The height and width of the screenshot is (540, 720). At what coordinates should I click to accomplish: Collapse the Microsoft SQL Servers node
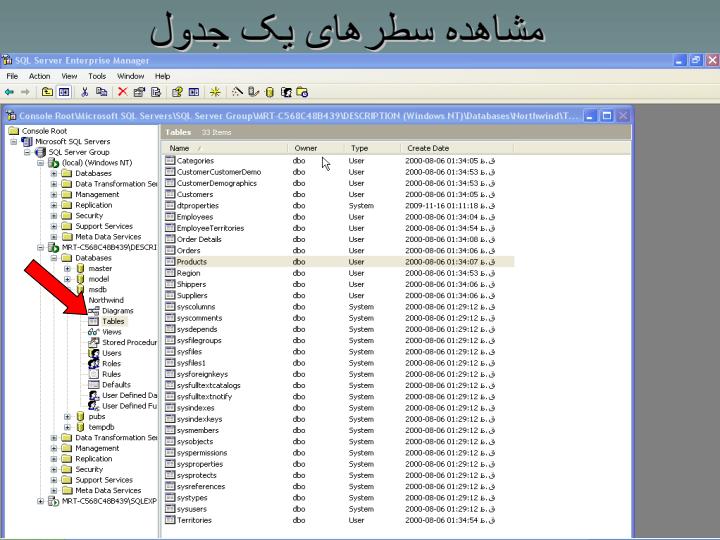(14, 141)
